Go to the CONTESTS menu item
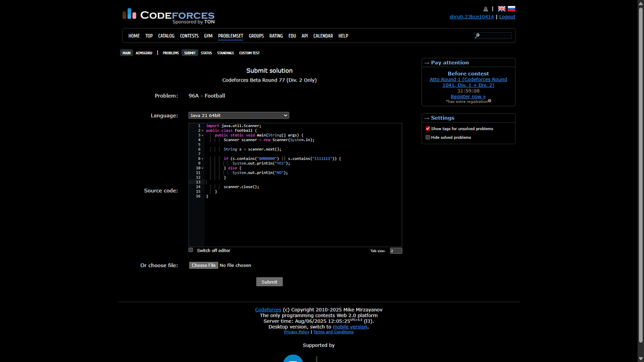The width and height of the screenshot is (644, 362). (x=189, y=36)
